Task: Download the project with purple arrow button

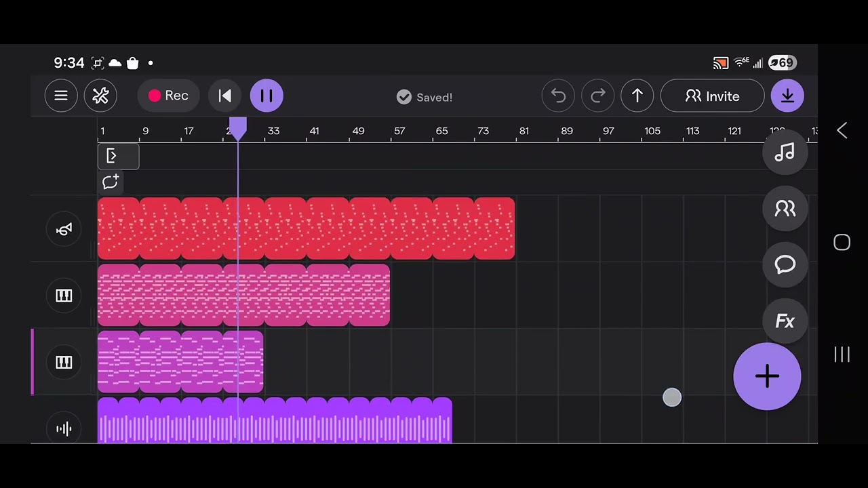Action: click(x=787, y=96)
